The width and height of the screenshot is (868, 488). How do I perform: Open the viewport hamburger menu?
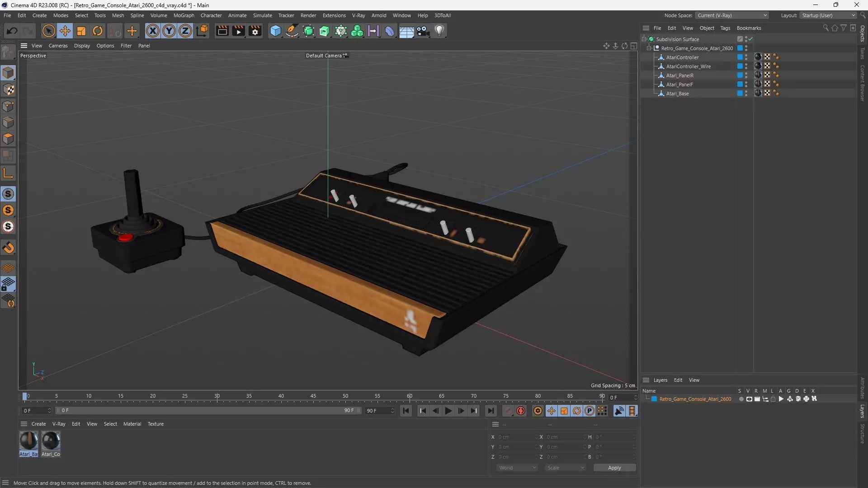pyautogui.click(x=24, y=46)
